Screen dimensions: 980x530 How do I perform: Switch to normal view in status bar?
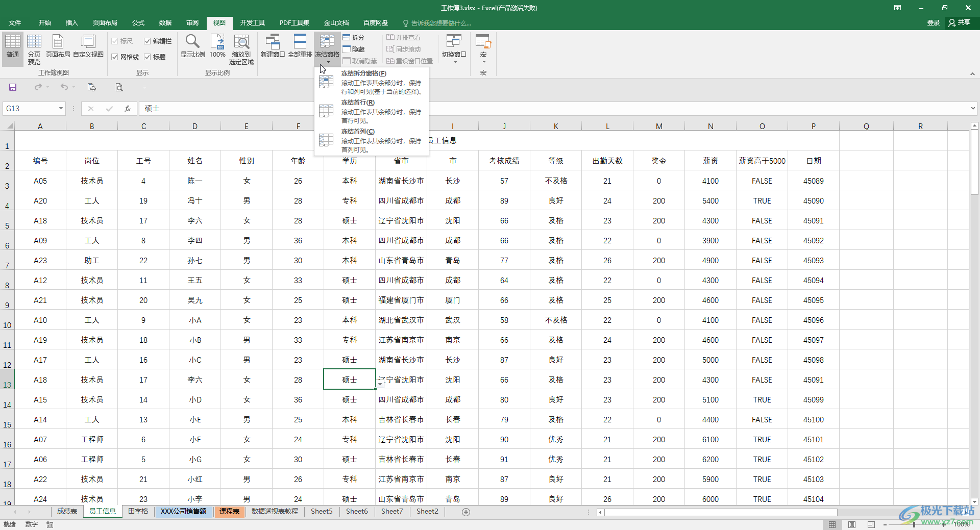(x=832, y=524)
